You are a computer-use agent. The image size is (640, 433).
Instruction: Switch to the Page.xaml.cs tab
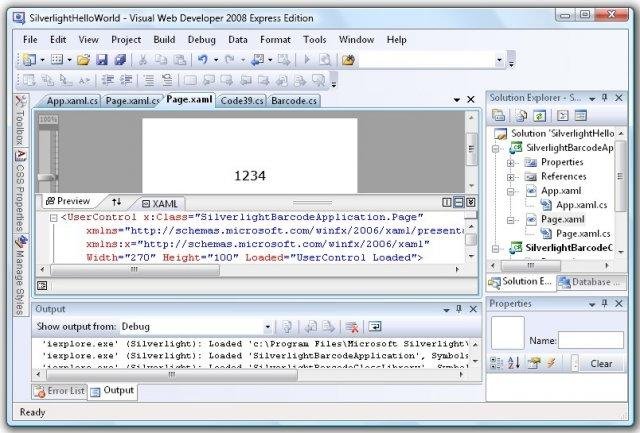click(x=133, y=101)
